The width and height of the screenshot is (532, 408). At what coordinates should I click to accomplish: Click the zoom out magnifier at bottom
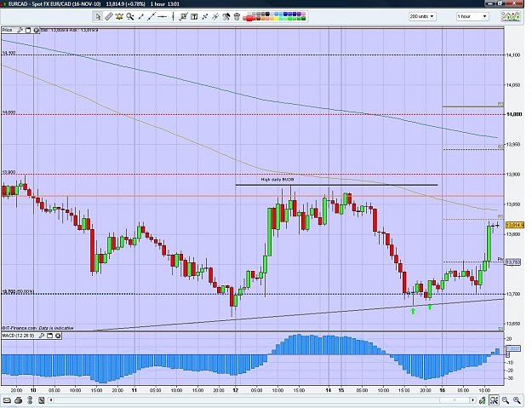[506, 400]
